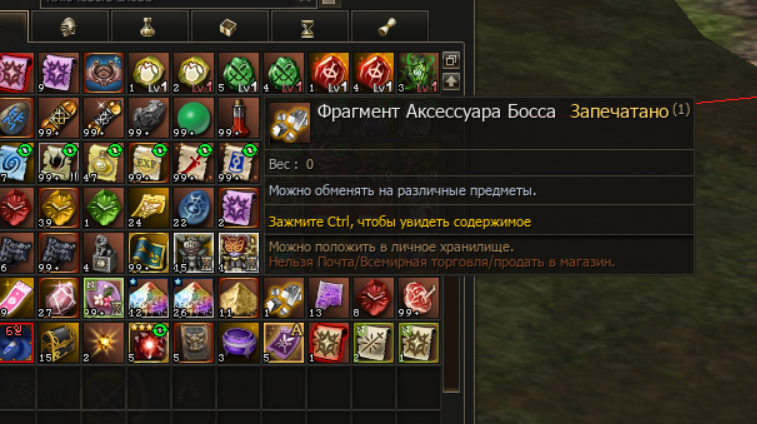Open the helmet equipment tab
Screen dimensions: 757x424
coord(69,27)
